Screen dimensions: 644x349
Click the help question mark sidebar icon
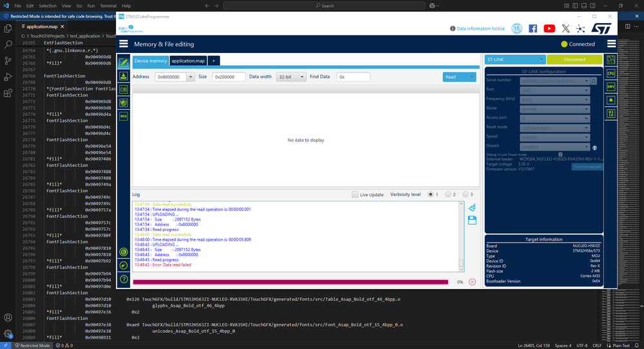coord(124,279)
